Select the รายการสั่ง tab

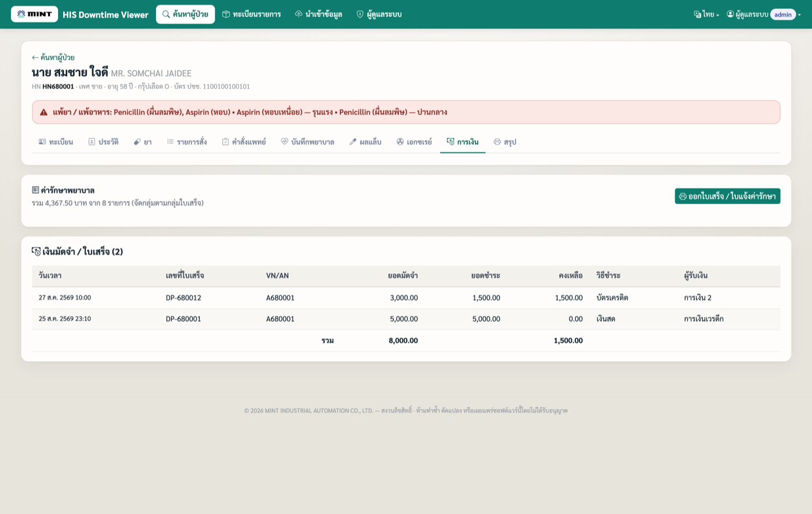187,142
